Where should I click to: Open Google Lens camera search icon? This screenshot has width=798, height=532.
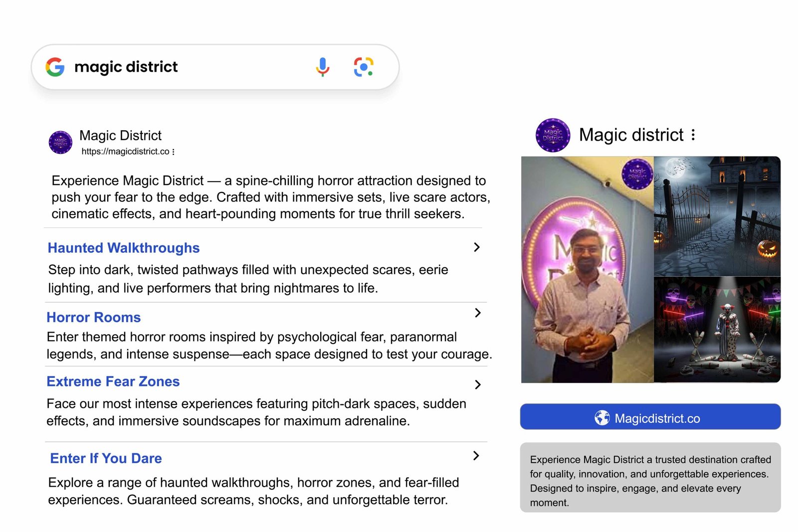click(364, 67)
